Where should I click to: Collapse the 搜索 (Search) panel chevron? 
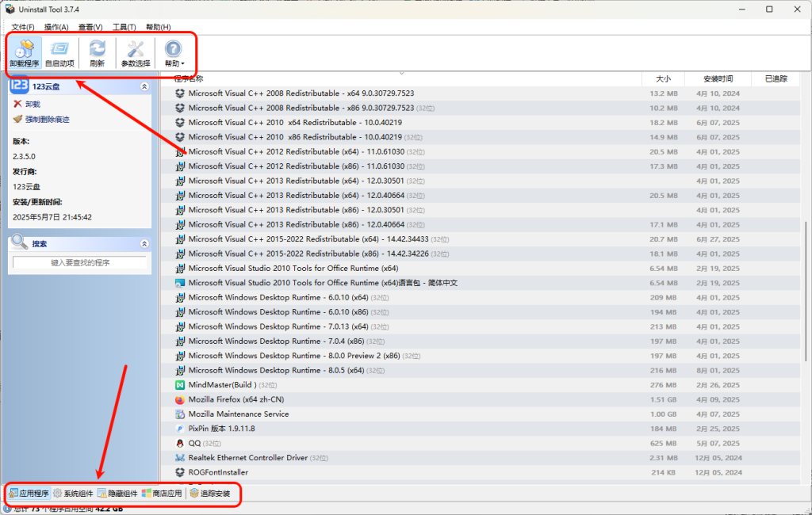(x=144, y=244)
